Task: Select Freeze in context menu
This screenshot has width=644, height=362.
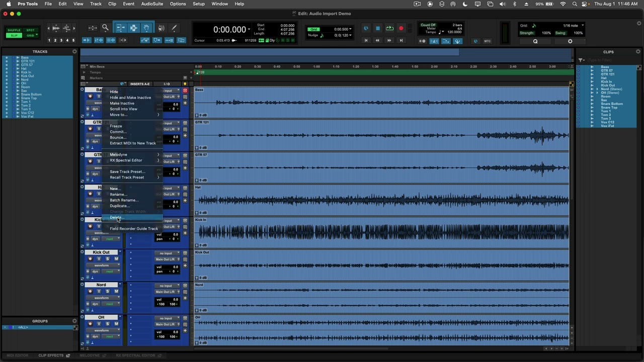Action: tap(116, 126)
